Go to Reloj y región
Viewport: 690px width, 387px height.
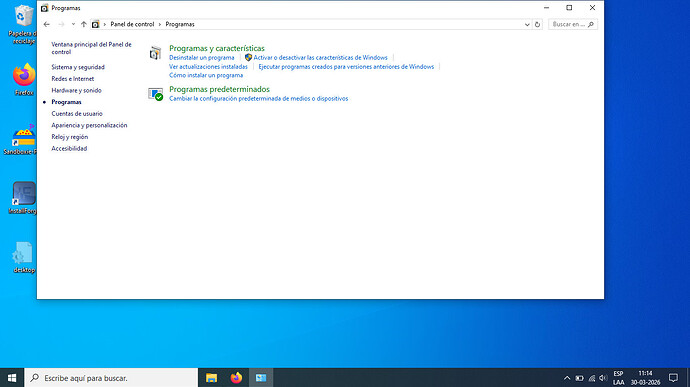[70, 137]
